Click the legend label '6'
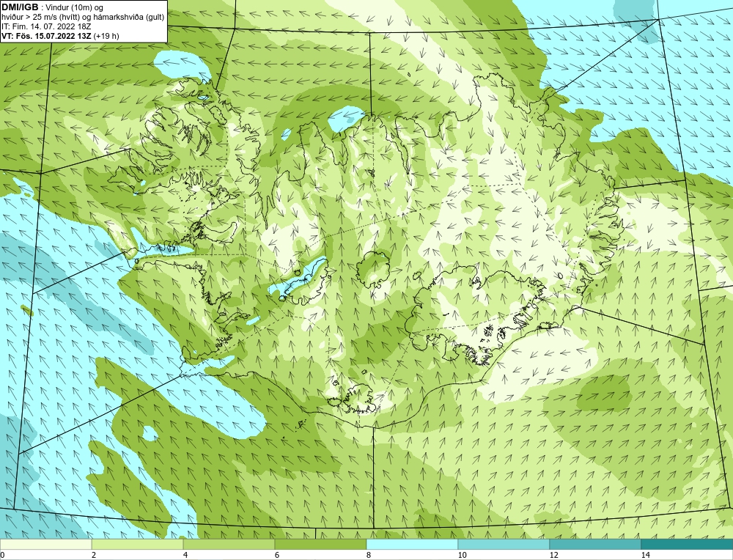Image resolution: width=733 pixels, height=560 pixels. pos(277,555)
